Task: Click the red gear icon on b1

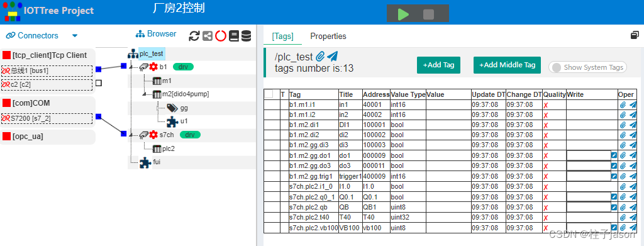Action: coord(153,67)
